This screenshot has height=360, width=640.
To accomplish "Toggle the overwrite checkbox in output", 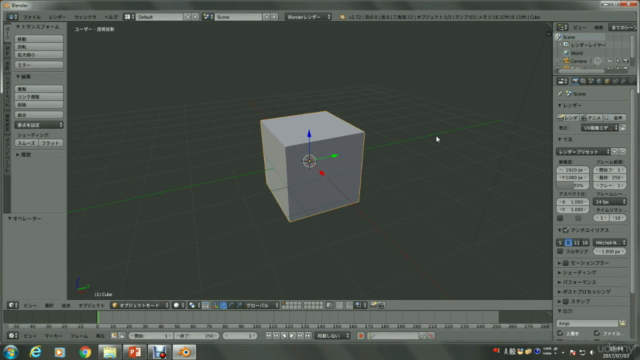I will point(560,333).
